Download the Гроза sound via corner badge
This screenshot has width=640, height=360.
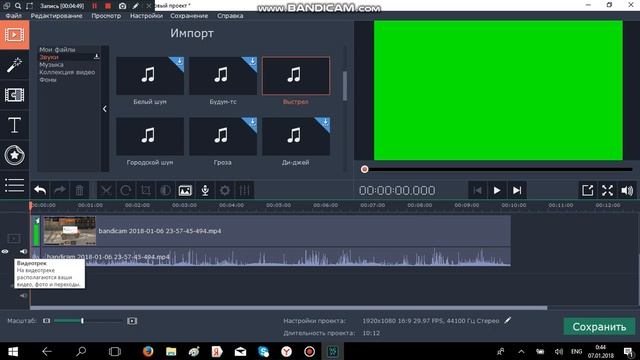pos(251,123)
